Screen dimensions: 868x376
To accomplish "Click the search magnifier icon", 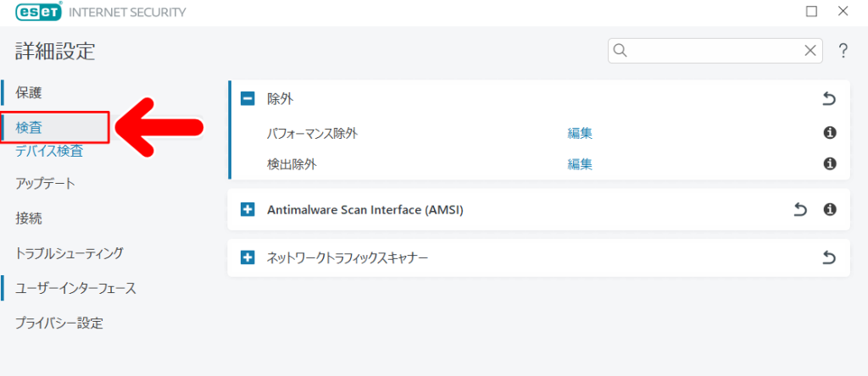I will (620, 51).
